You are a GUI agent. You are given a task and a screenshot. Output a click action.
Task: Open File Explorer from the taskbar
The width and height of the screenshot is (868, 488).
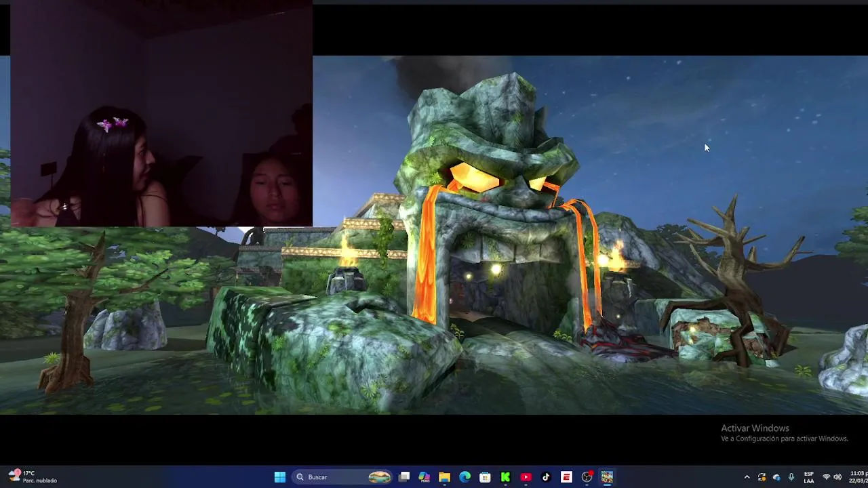pos(444,477)
